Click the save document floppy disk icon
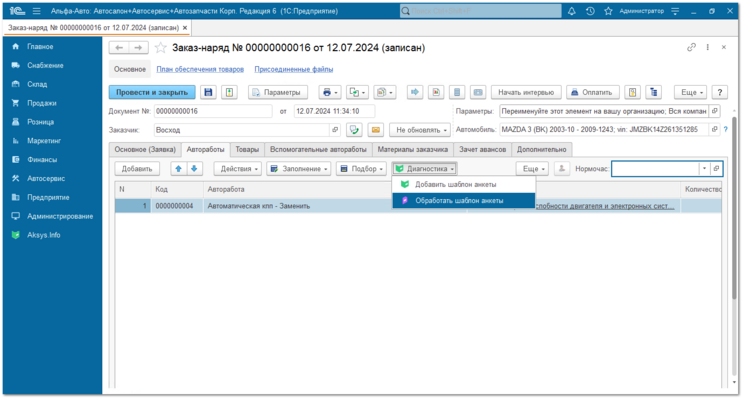Screen dimensions: 743x399 pyautogui.click(x=208, y=92)
